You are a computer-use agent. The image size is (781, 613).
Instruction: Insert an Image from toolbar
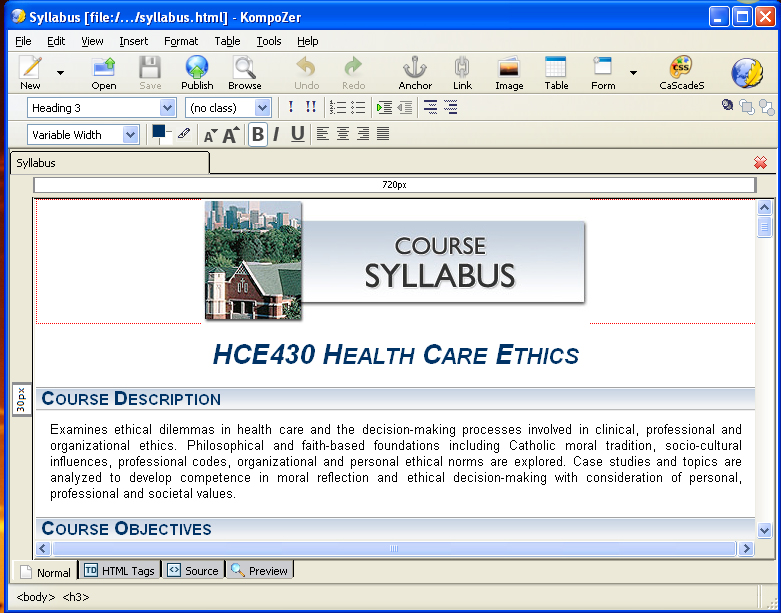pyautogui.click(x=509, y=73)
